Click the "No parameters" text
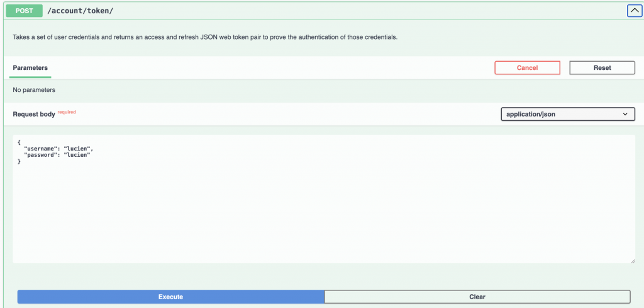 [x=34, y=89]
